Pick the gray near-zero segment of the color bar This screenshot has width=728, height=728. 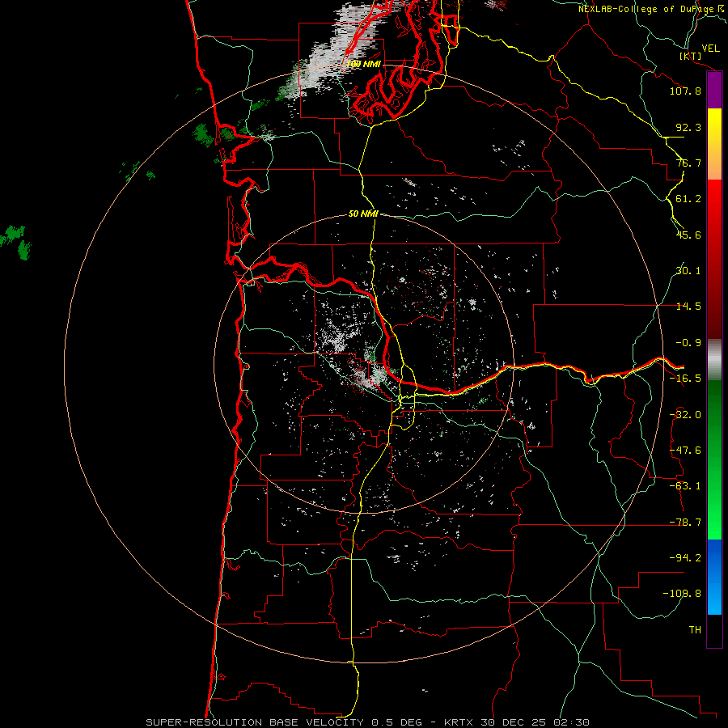pos(714,360)
